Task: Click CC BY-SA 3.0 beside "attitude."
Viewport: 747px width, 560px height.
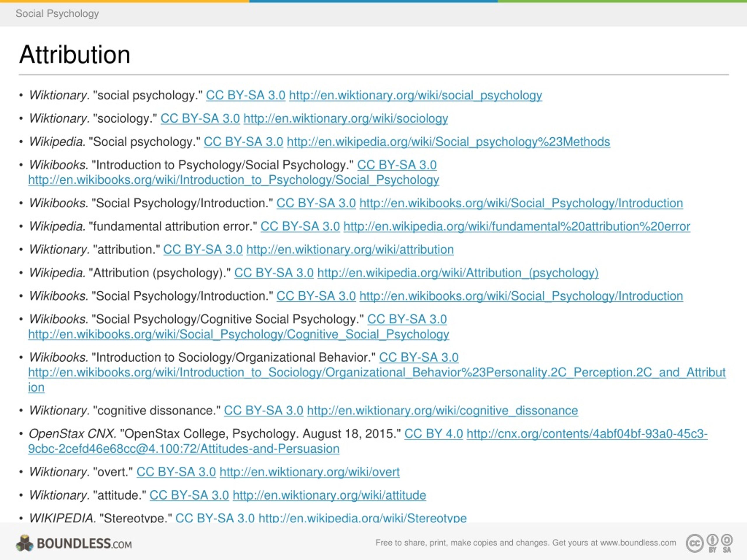Action: pyautogui.click(x=189, y=495)
